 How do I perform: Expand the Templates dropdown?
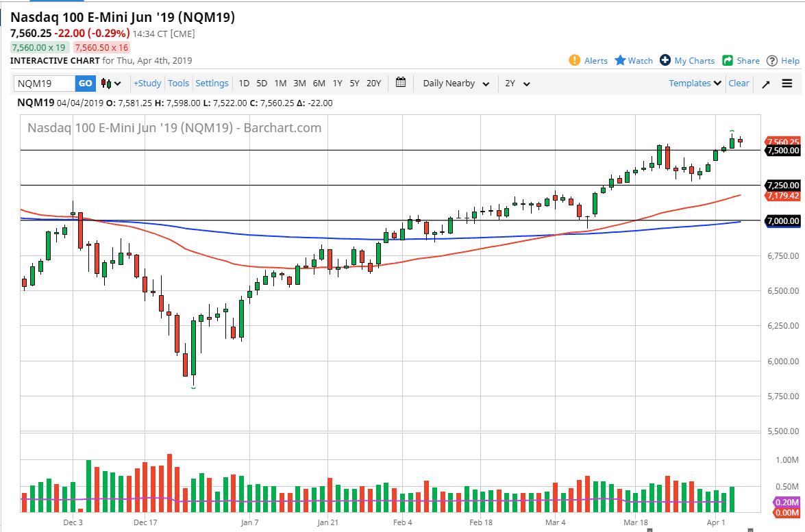coord(693,83)
